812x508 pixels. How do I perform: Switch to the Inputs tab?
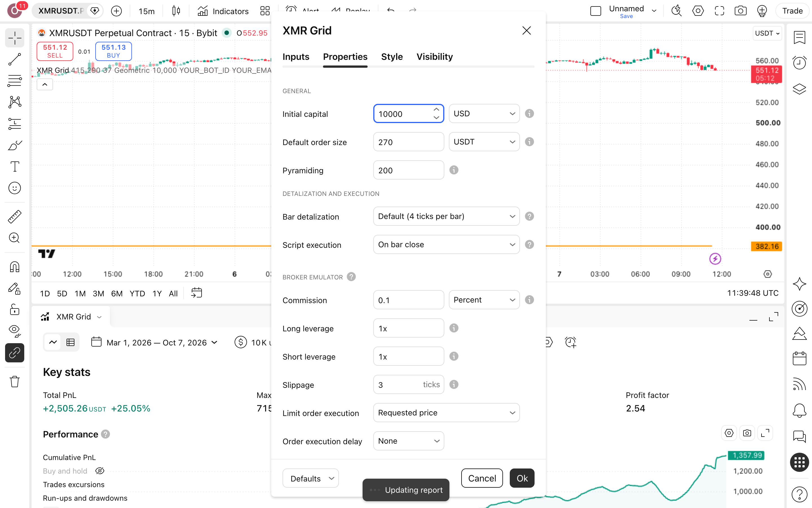click(x=296, y=57)
